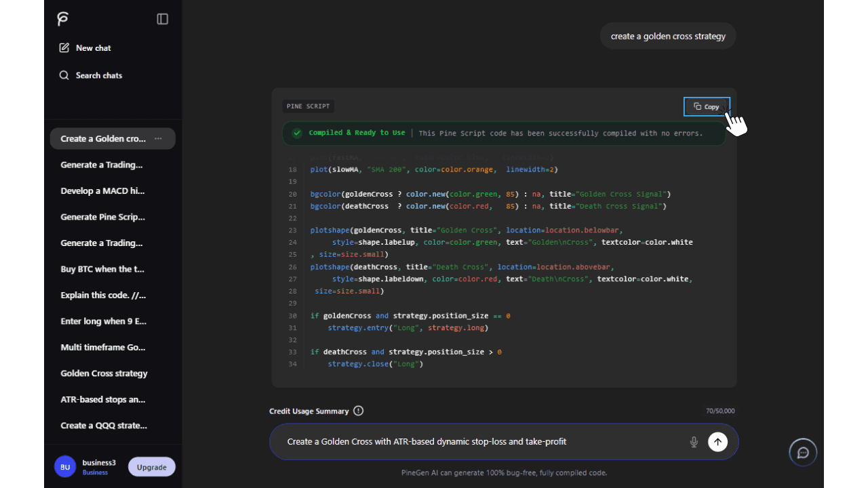Open the 'Multi timeframe Go...' chat
868x488 pixels.
click(x=102, y=347)
